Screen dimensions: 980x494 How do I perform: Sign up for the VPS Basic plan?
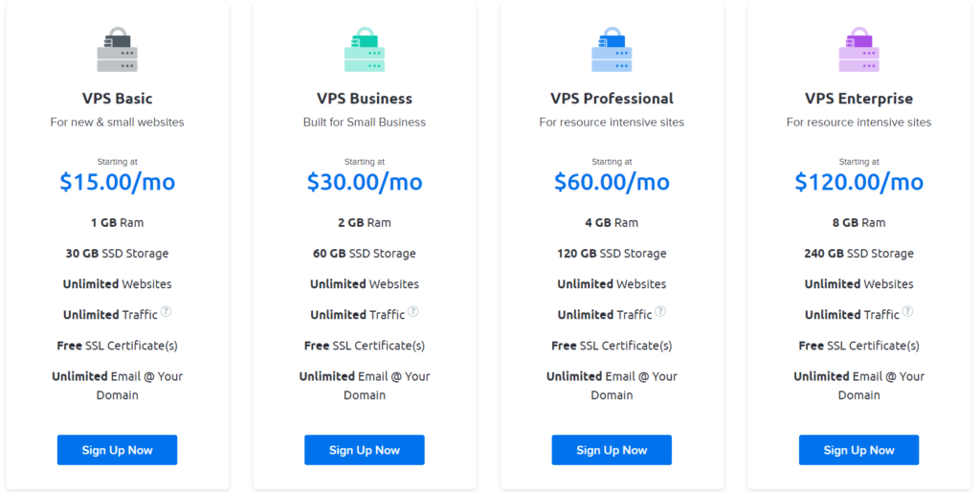pos(117,450)
